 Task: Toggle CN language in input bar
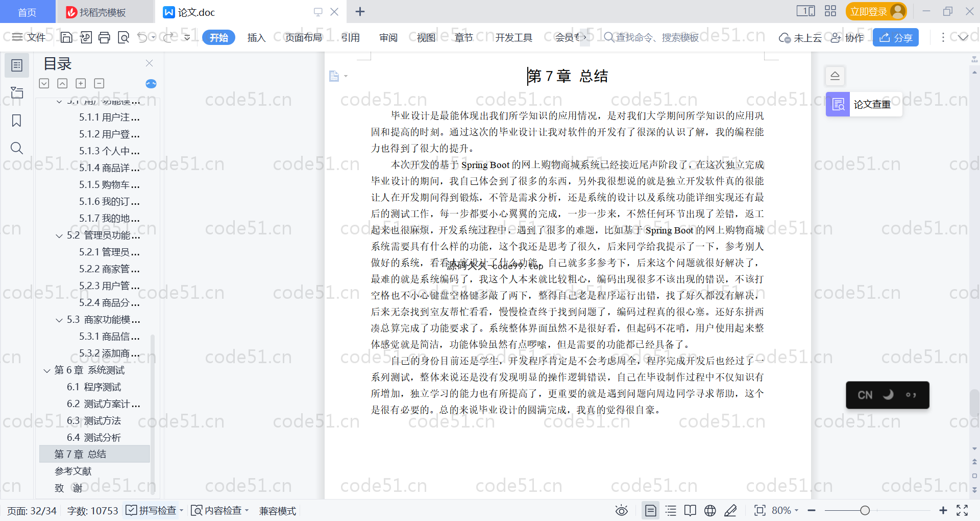tap(865, 395)
